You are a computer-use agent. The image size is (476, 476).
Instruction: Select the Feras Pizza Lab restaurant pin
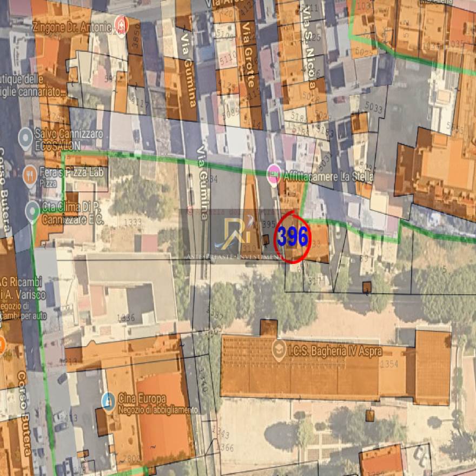point(30,176)
